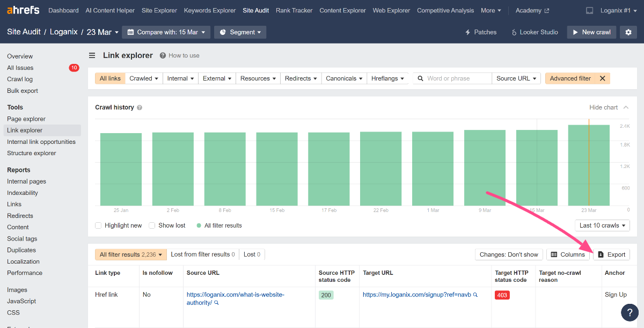Open Dashboard in top navigation

point(63,10)
